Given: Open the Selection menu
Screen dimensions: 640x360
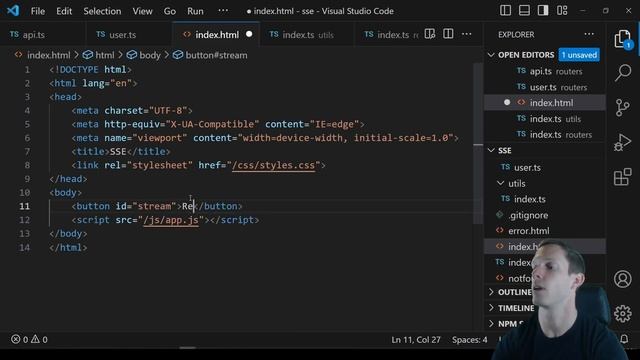Looking at the screenshot, I should coord(102,11).
